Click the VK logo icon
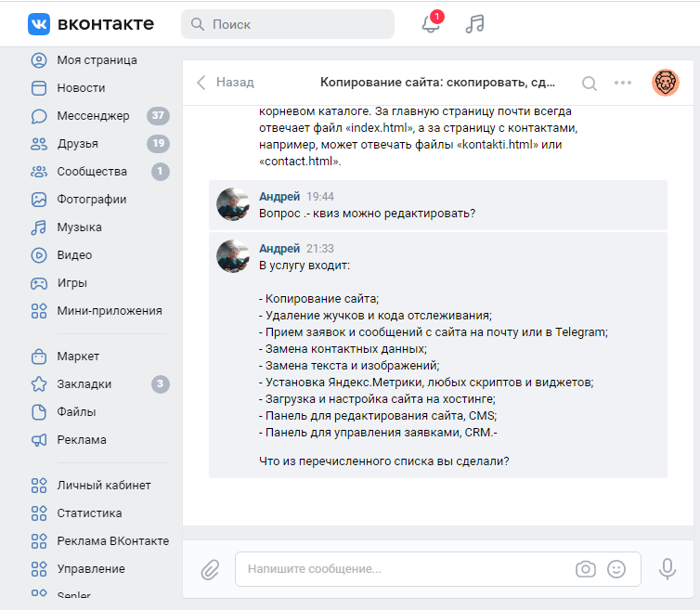The height and width of the screenshot is (610, 700). tap(39, 23)
